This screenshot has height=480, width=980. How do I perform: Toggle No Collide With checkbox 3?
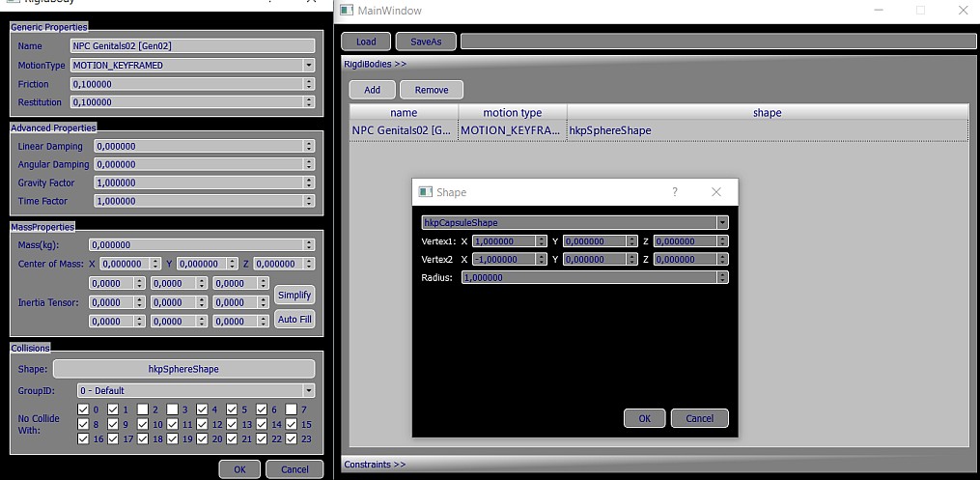[173, 409]
